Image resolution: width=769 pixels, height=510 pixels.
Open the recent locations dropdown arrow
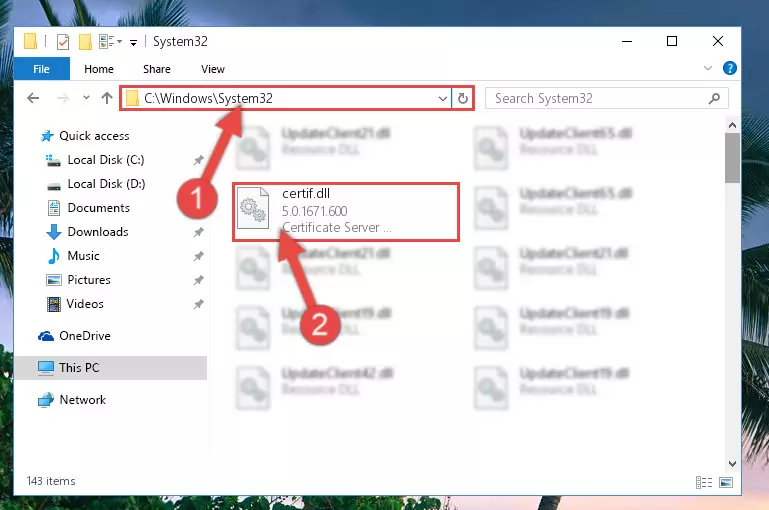[86, 98]
